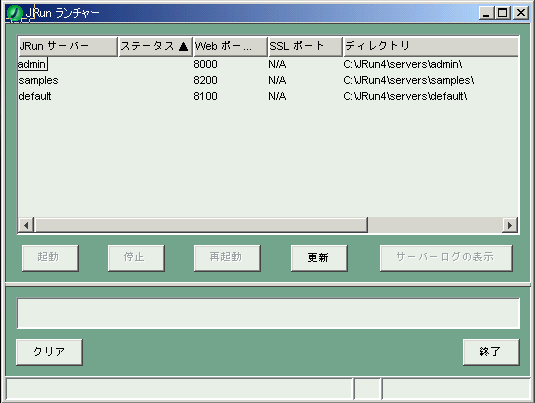Click the 停止 stop button

[x=136, y=258]
